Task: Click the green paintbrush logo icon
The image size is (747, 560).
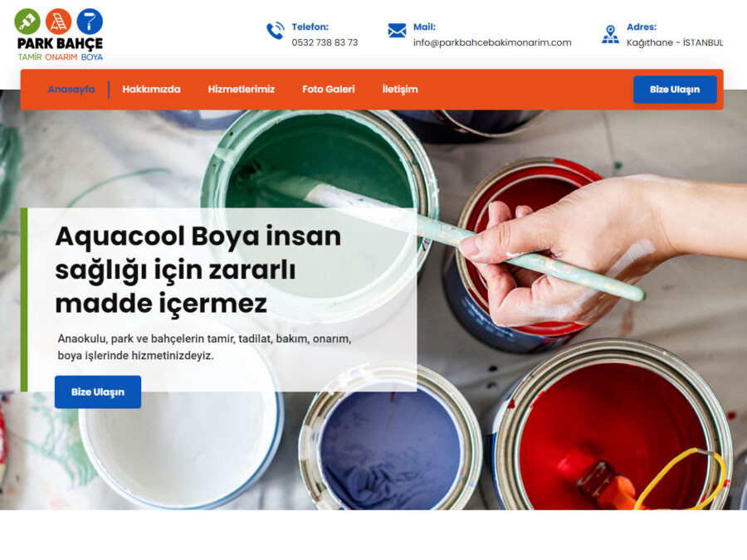Action: [27, 22]
